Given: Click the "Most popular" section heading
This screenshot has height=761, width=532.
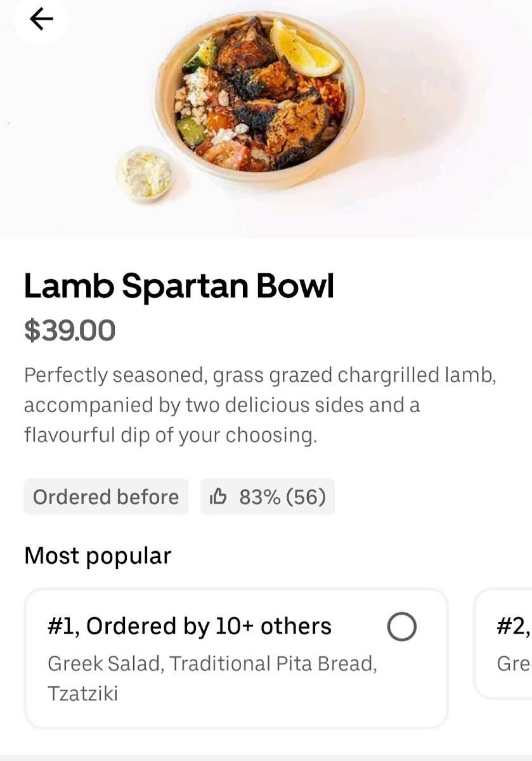Looking at the screenshot, I should [x=98, y=556].
